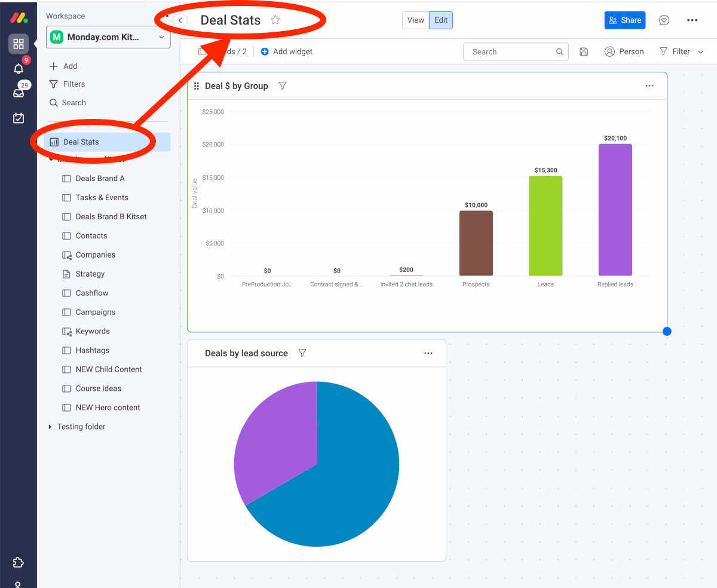The height and width of the screenshot is (588, 717).
Task: Open the Deals by lead source options menu
Action: 428,353
